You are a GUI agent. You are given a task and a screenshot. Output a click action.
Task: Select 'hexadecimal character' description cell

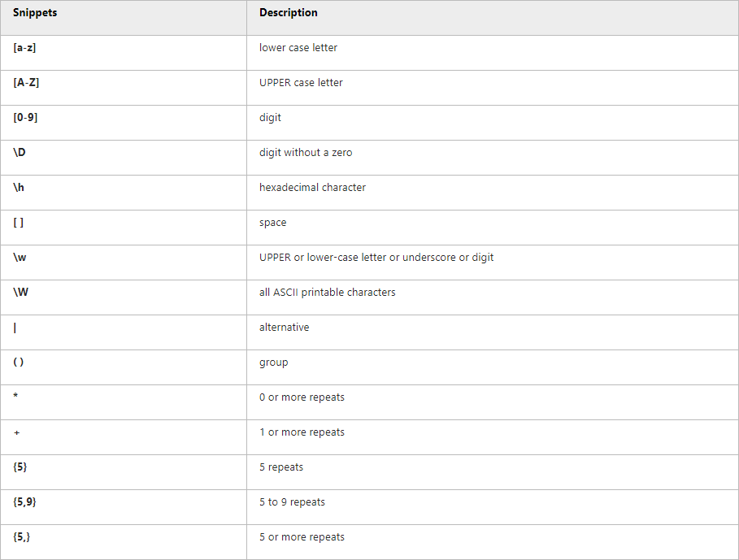[x=493, y=193]
